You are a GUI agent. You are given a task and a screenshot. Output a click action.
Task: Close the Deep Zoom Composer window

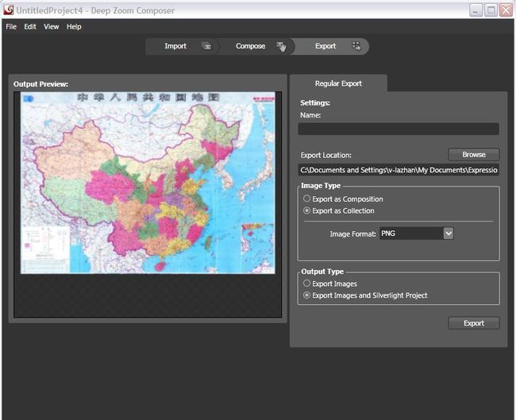(506, 10)
